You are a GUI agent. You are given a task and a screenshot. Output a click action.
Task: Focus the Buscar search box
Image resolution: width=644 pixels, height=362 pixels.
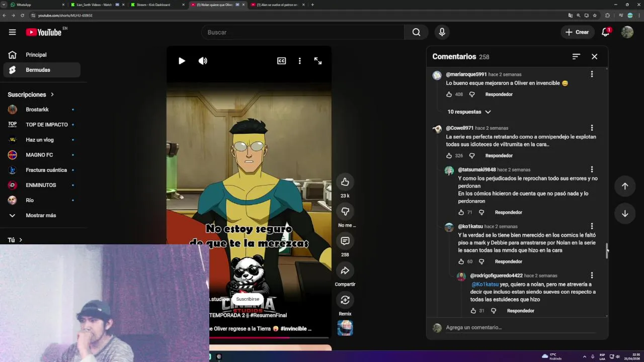pos(302,32)
